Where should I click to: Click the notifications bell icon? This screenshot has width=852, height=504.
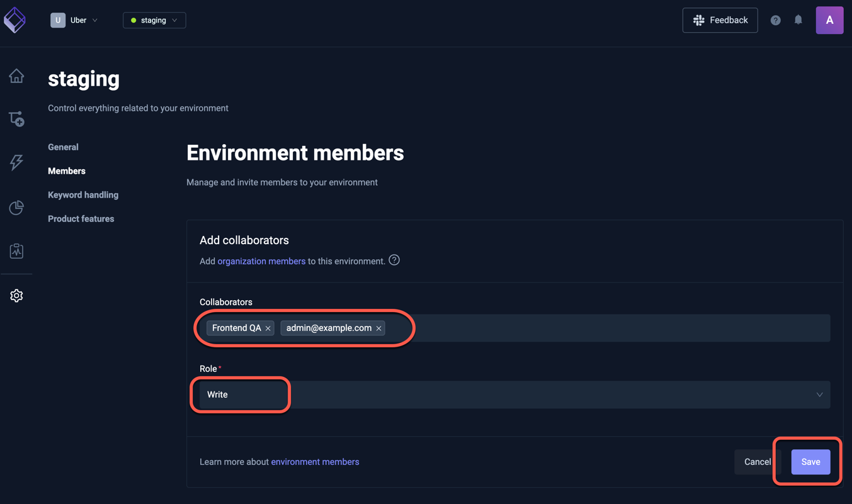point(798,20)
